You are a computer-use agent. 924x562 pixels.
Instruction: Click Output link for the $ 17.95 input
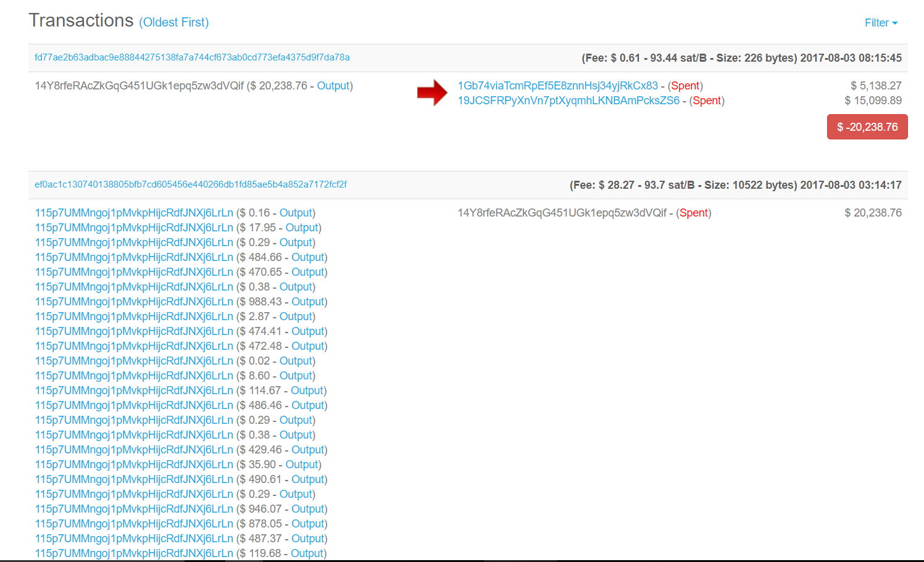(x=302, y=228)
